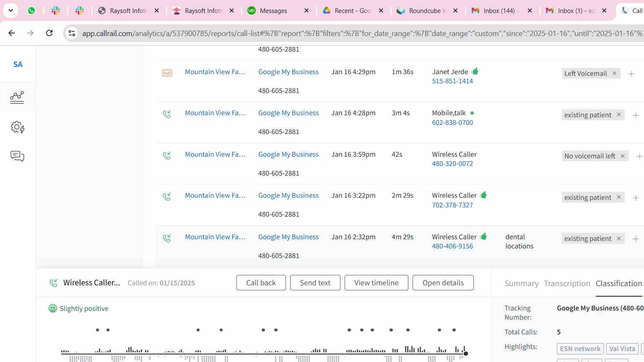Viewport: 644px width, 362px height.
Task: Remove the No voicemail left tag
Action: [623, 156]
